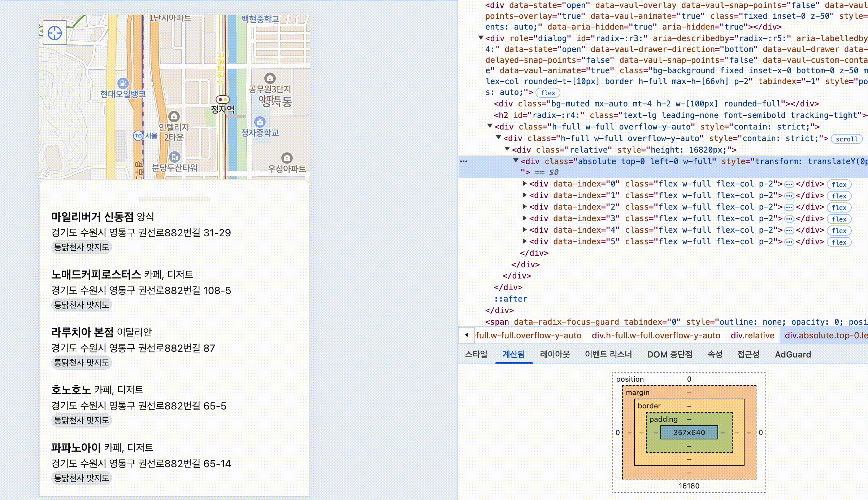
Task: Click the breadcrumb scroll-left arrow
Action: tap(466, 335)
